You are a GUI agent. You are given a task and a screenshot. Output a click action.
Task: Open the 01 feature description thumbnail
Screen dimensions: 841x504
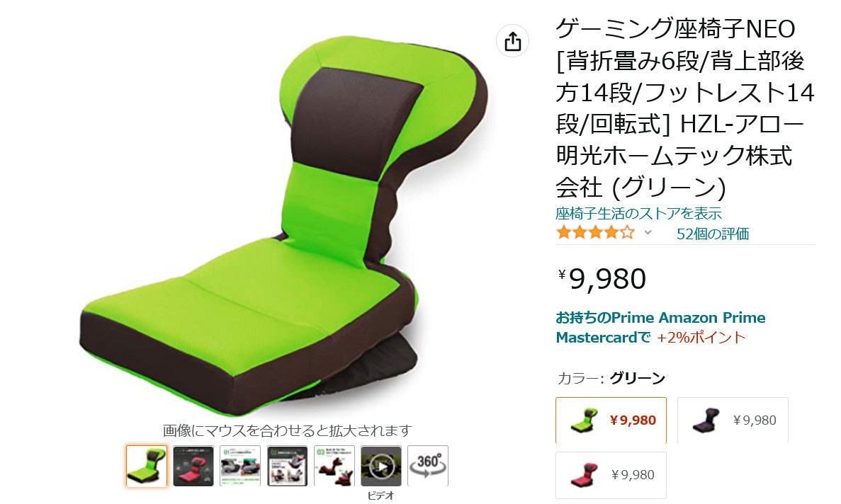coord(239,466)
